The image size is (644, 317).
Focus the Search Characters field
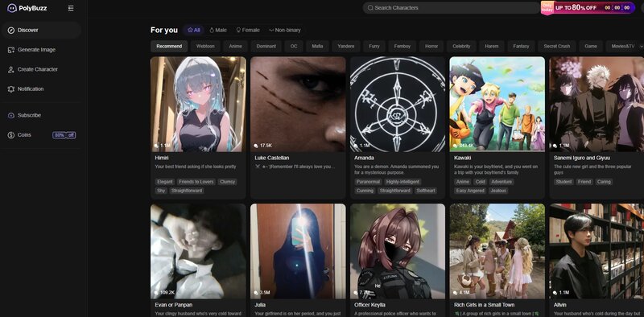(451, 8)
